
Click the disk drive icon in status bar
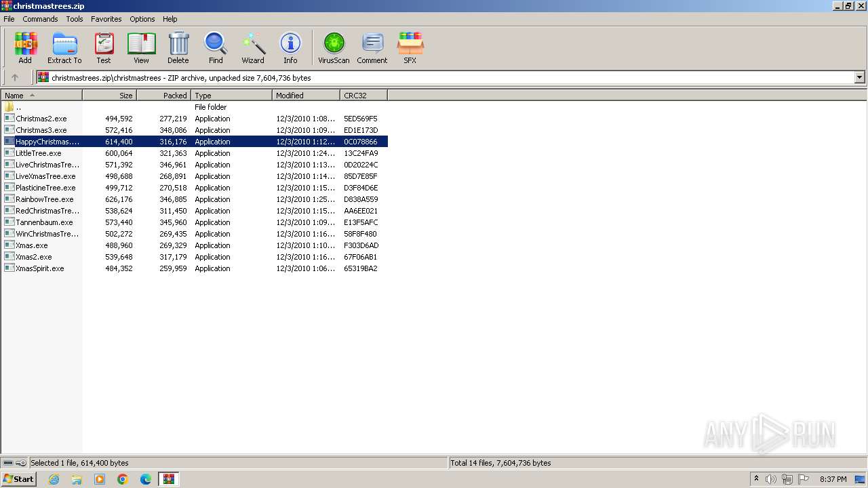pyautogui.click(x=8, y=463)
